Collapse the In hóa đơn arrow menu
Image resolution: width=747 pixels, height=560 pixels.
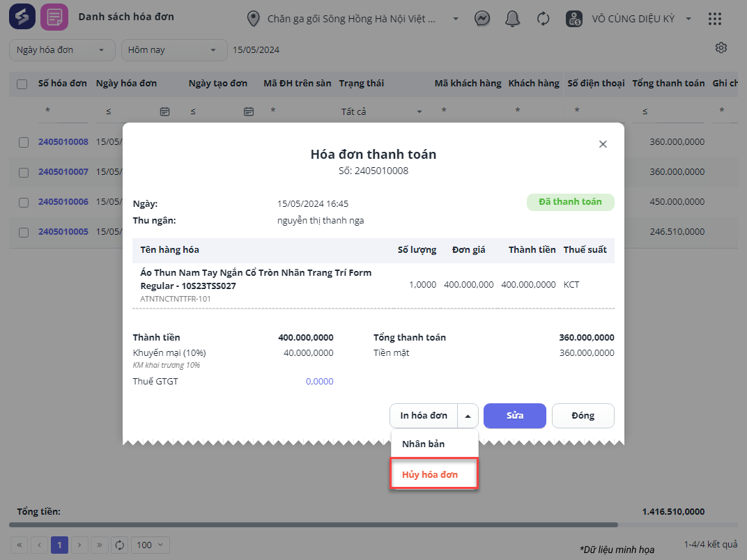pyautogui.click(x=468, y=416)
